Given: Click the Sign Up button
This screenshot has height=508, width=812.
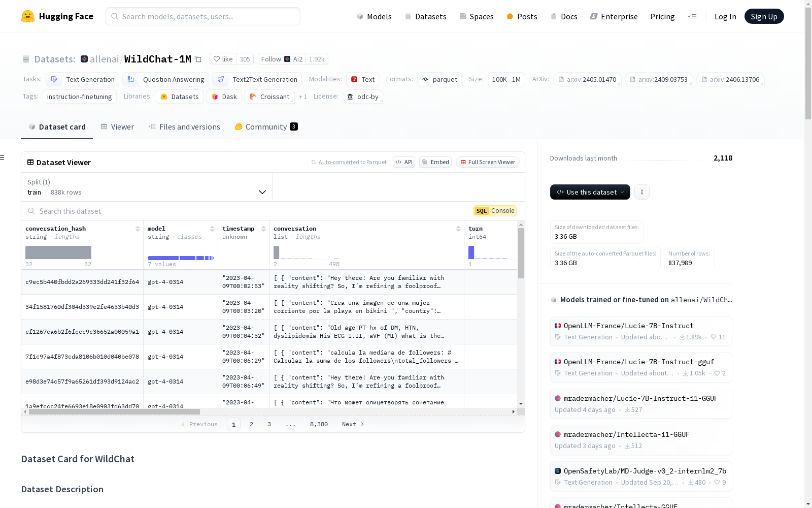Looking at the screenshot, I should [764, 16].
